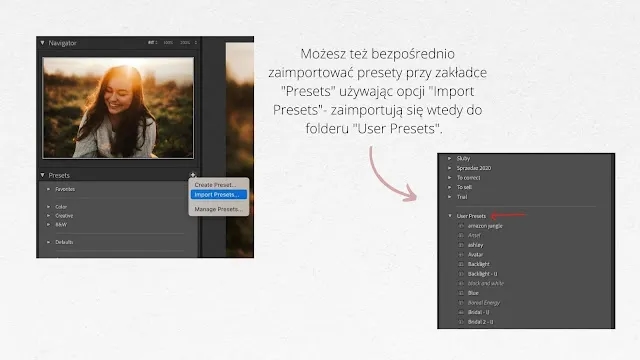This screenshot has height=360, width=640.
Task: Select the FIT zoom option in Navigator
Action: [152, 42]
